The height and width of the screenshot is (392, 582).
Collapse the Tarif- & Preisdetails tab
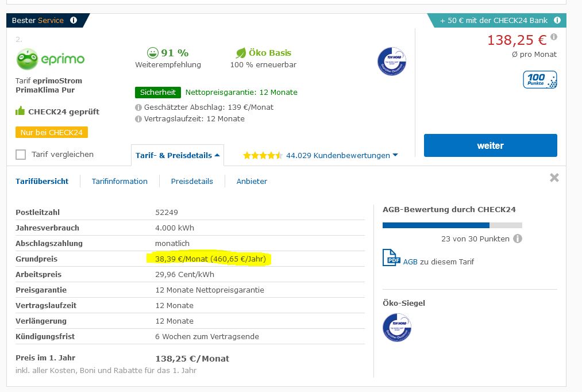178,155
